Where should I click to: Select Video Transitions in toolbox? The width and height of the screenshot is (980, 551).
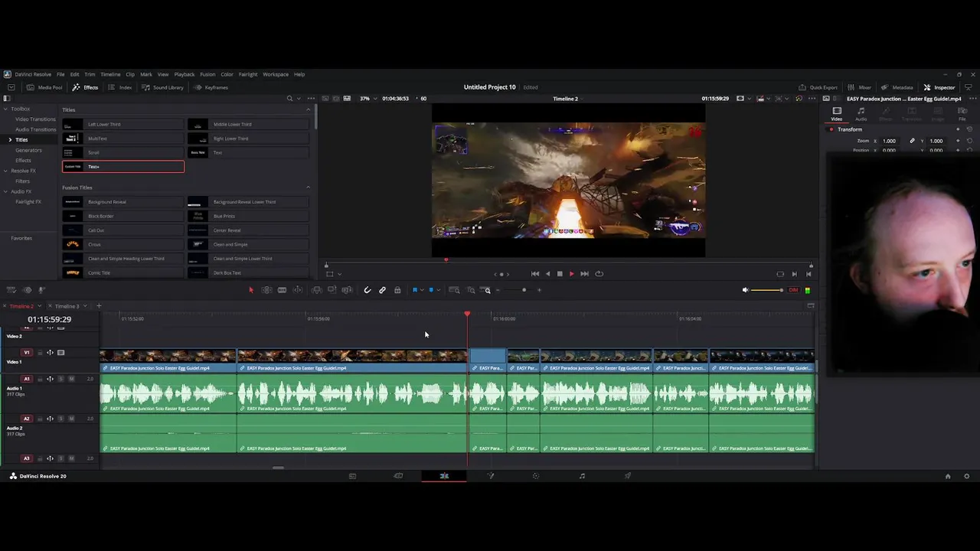(x=35, y=119)
